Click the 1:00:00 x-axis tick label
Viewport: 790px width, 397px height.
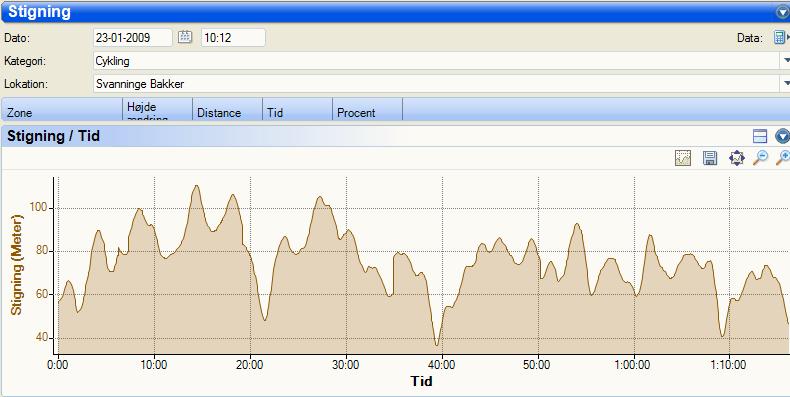pyautogui.click(x=633, y=364)
